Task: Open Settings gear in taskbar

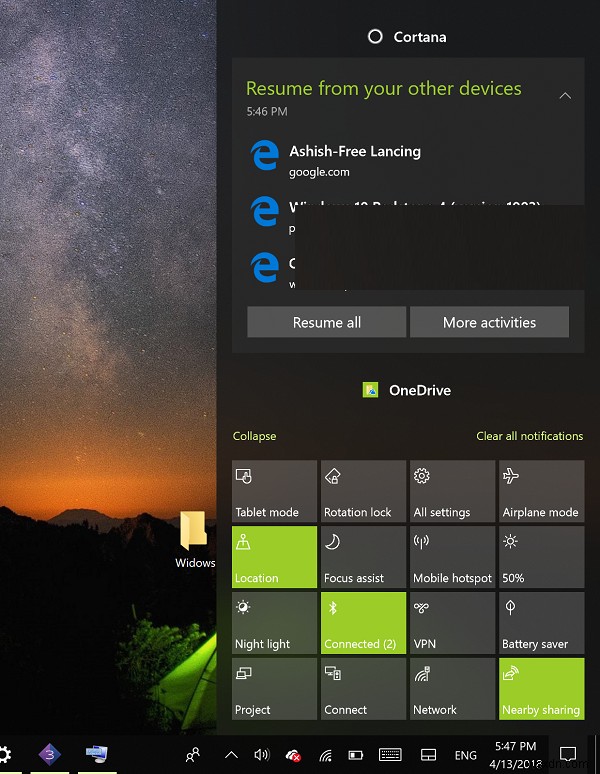Action: (4, 754)
